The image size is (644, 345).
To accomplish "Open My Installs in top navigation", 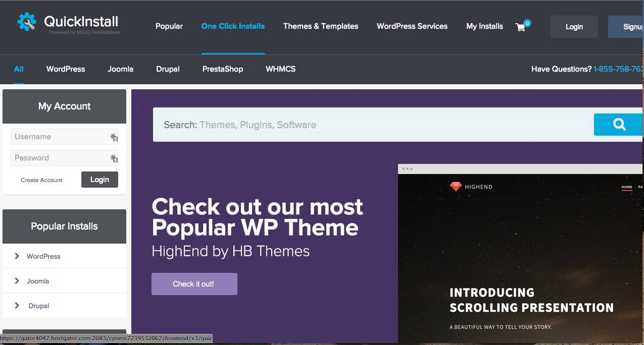I will 484,26.
